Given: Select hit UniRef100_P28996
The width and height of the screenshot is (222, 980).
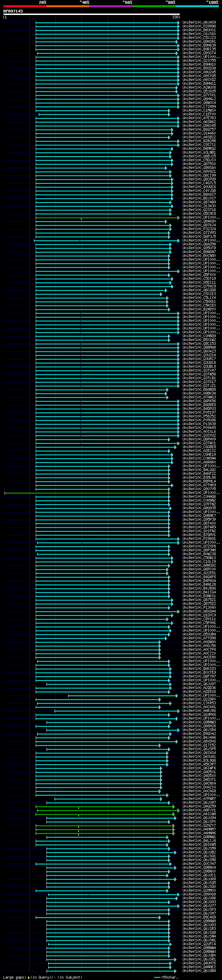Looking at the screenshot, I should pyautogui.click(x=199, y=26).
